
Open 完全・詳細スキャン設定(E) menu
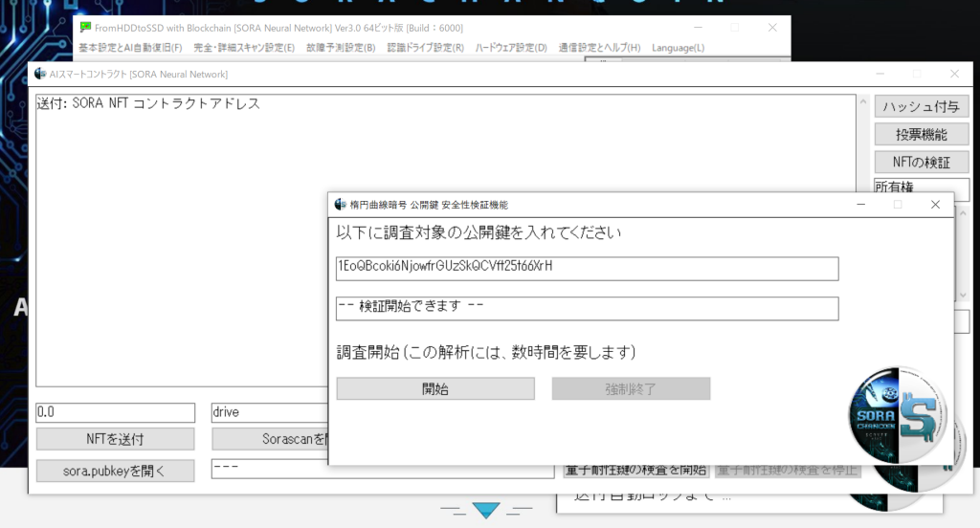click(244, 48)
